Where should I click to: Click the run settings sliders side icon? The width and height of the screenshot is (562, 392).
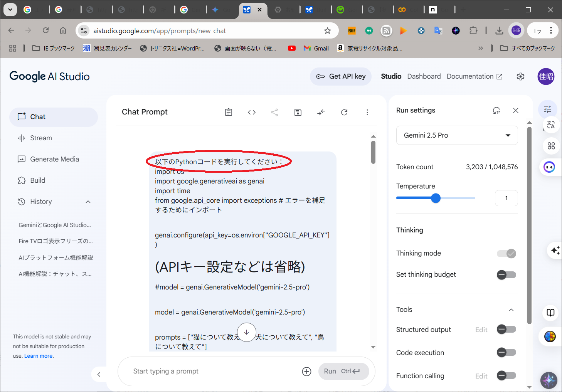click(x=548, y=109)
